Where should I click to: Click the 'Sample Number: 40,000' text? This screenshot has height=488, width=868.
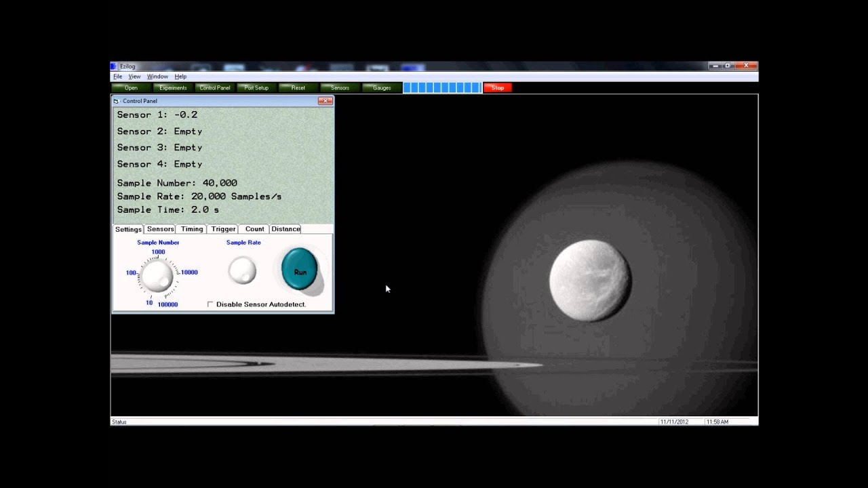(x=177, y=183)
